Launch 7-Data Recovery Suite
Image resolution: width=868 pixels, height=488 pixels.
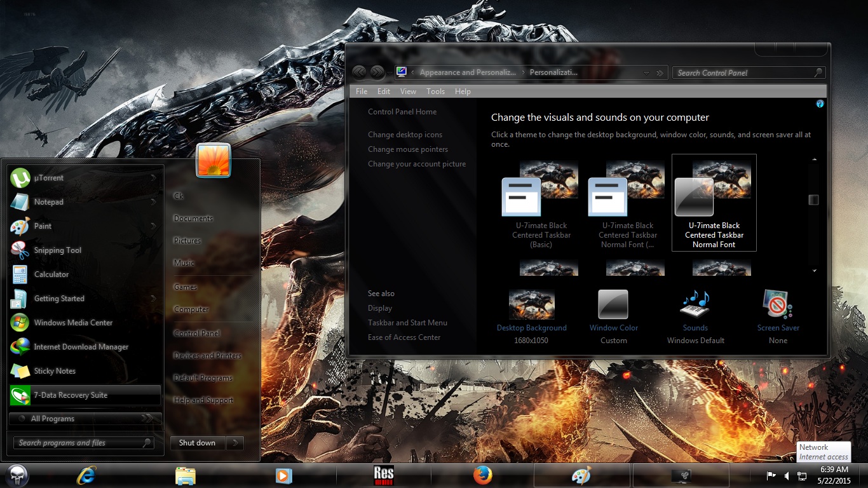pos(85,395)
